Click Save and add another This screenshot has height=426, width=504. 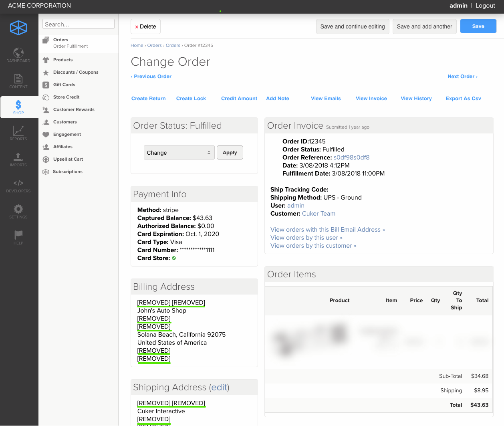(x=425, y=26)
